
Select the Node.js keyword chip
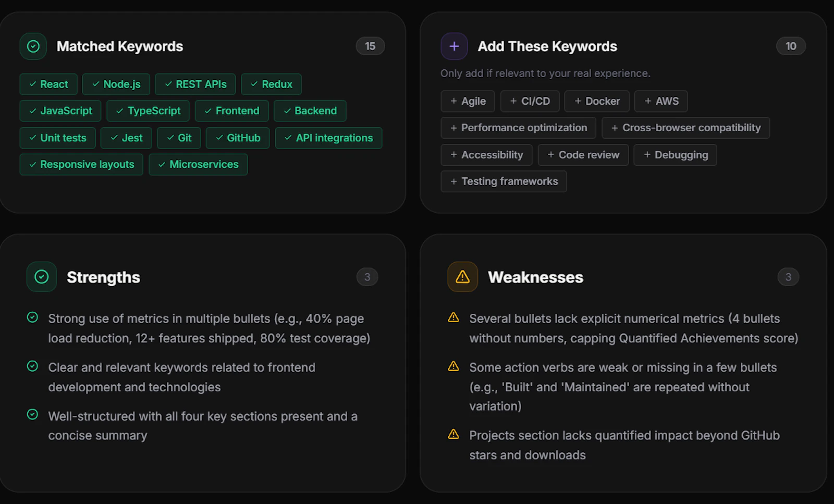(x=116, y=84)
